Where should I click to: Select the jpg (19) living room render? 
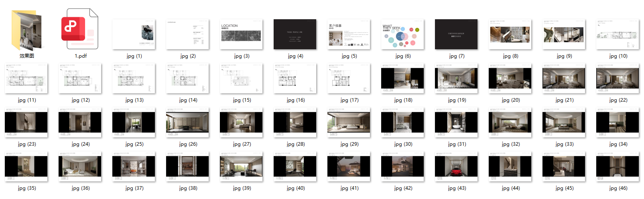pos(456,78)
